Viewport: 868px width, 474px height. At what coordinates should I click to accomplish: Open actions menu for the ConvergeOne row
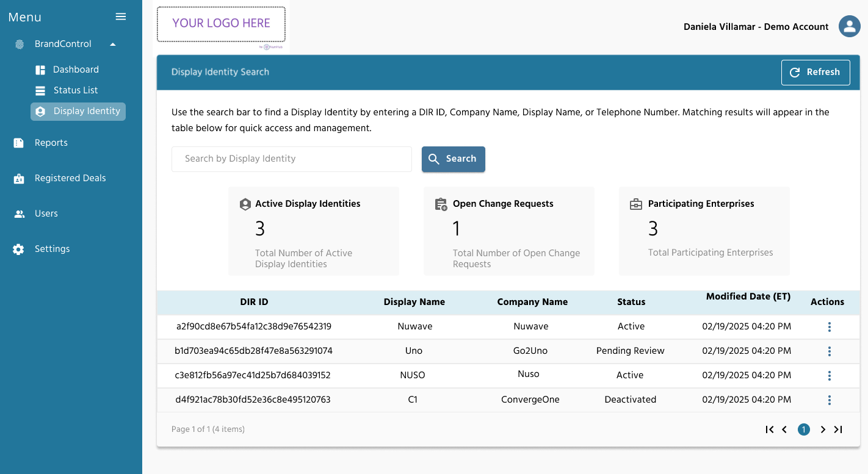click(x=829, y=400)
